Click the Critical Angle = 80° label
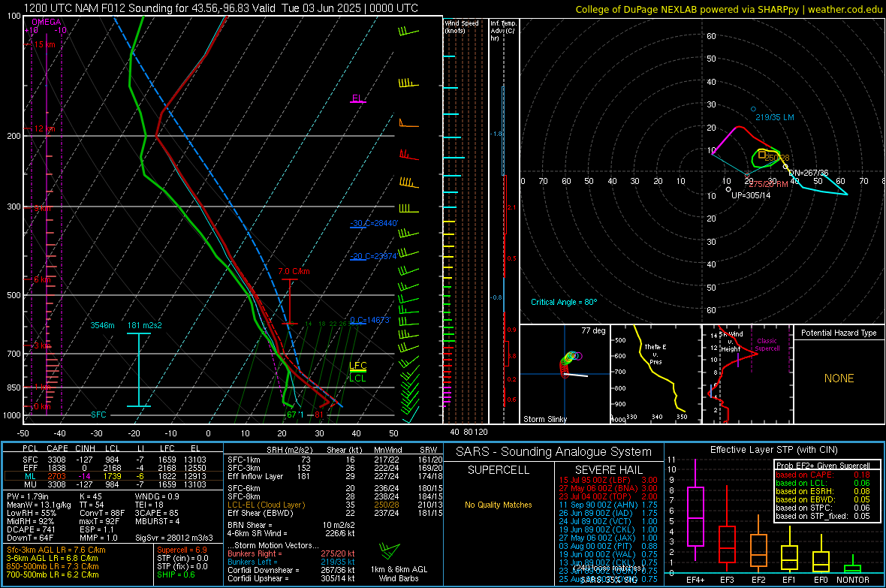 564,302
